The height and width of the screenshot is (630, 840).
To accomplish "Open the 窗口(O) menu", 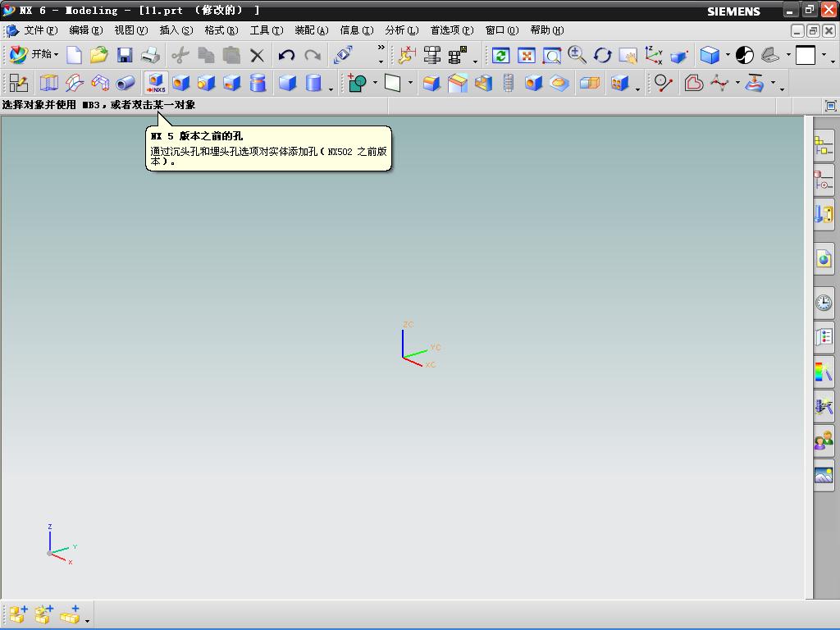I will coord(502,30).
